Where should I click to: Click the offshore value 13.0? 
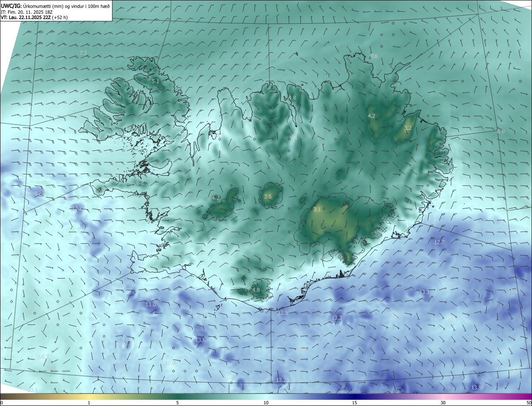150,304
